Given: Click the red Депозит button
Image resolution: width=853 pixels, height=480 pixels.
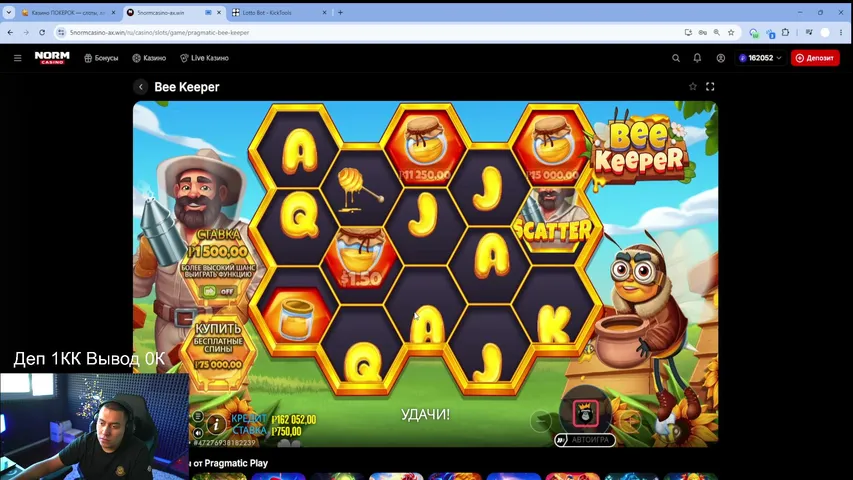Looking at the screenshot, I should 815,58.
